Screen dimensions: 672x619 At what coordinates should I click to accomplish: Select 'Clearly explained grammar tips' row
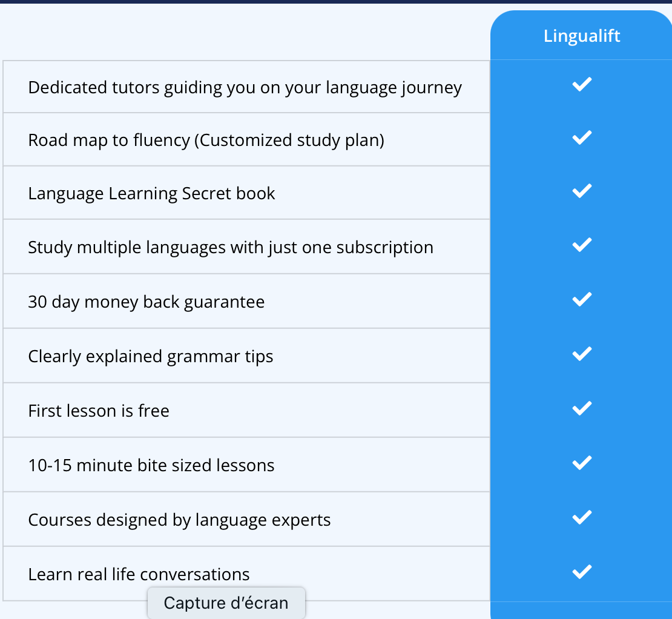(150, 357)
